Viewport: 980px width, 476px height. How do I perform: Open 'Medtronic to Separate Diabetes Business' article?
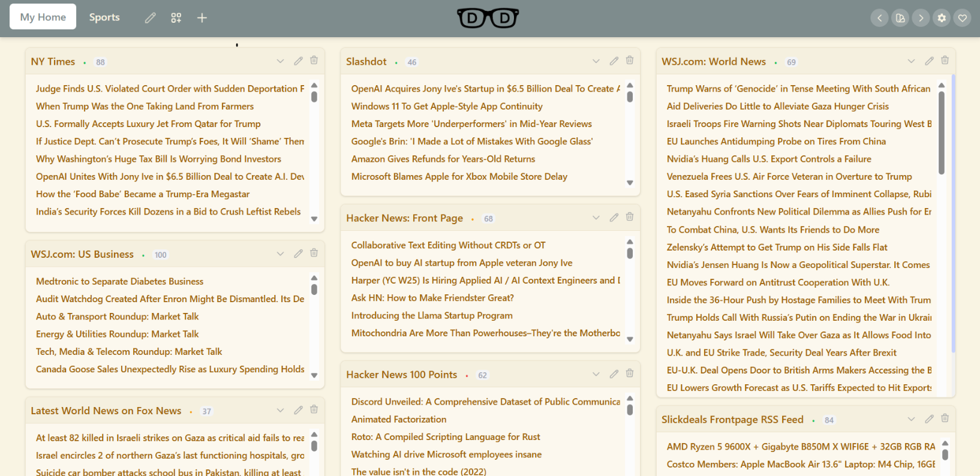point(119,281)
